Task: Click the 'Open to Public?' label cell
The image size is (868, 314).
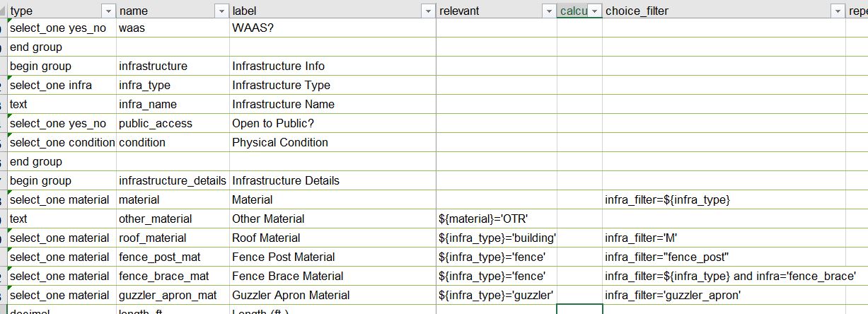Action: click(332, 123)
